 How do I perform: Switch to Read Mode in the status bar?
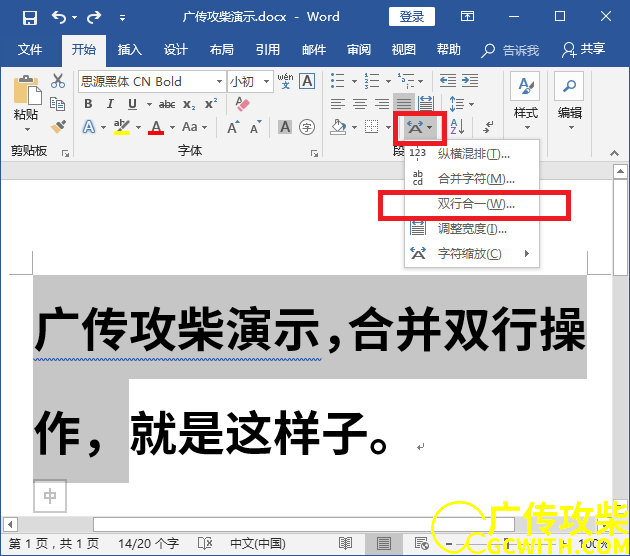[346, 543]
